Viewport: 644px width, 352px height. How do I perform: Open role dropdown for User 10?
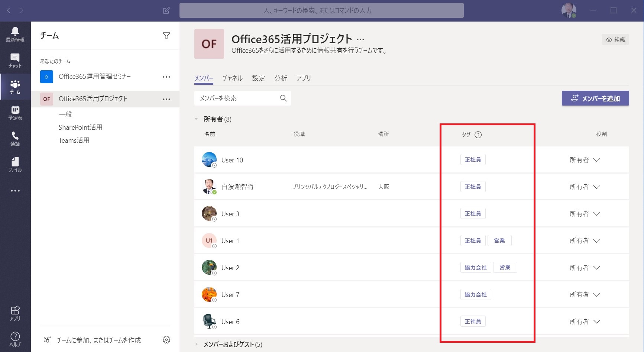(x=585, y=160)
